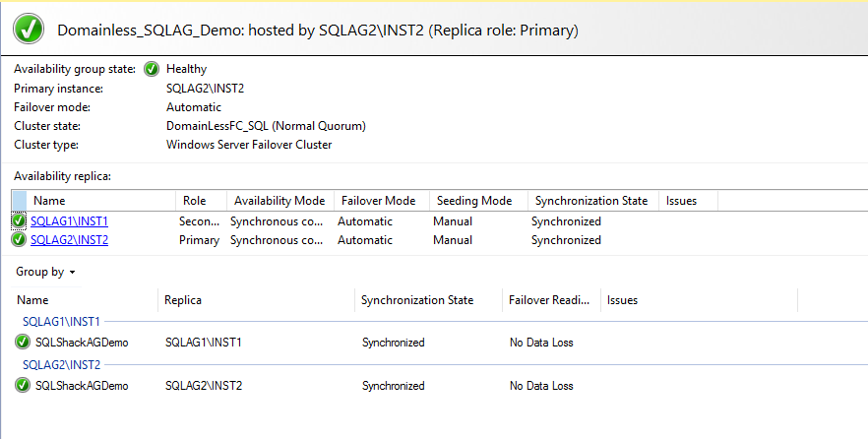This screenshot has width=868, height=439.
Task: Click the Healthy availability group state icon
Action: click(152, 69)
